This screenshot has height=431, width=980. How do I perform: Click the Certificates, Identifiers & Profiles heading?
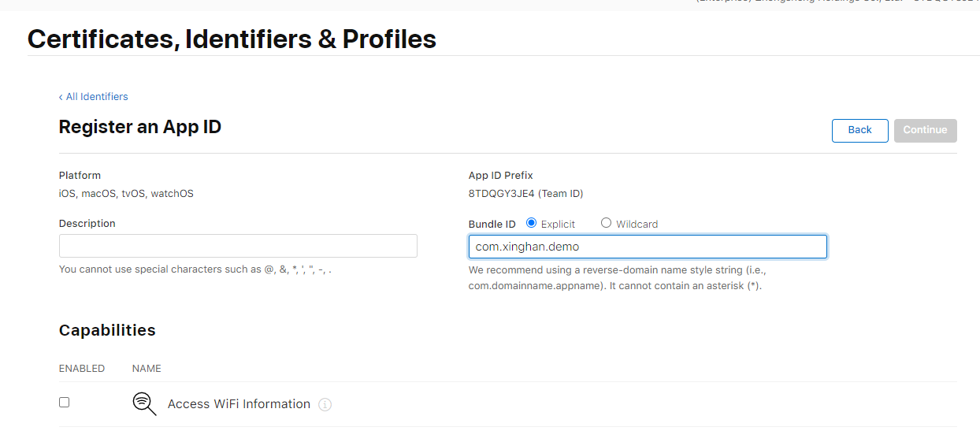coord(232,39)
